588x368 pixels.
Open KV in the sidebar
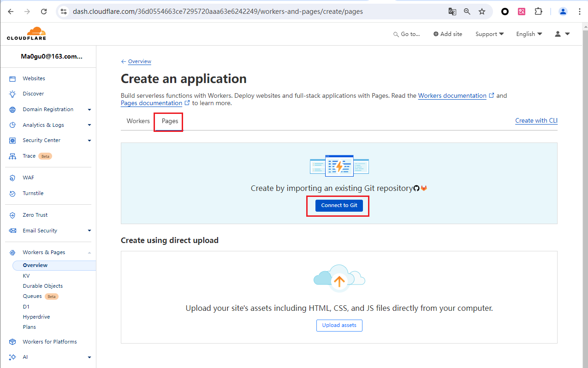click(x=26, y=276)
